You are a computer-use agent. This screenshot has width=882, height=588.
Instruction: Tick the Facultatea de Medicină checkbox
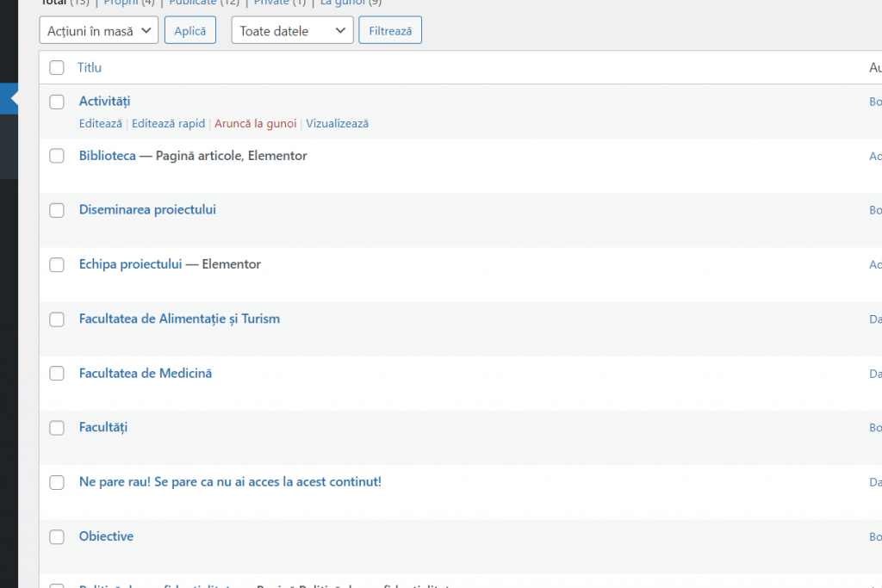pyautogui.click(x=57, y=374)
